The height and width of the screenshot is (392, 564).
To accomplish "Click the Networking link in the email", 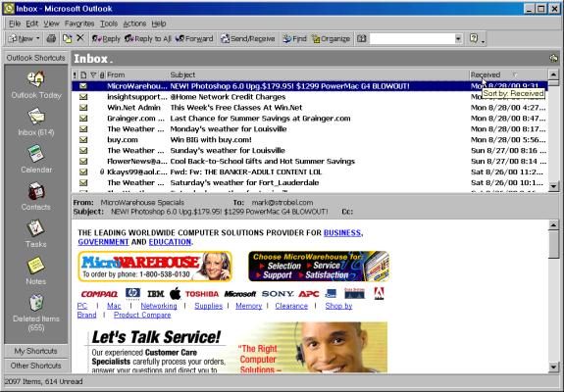I will (159, 306).
